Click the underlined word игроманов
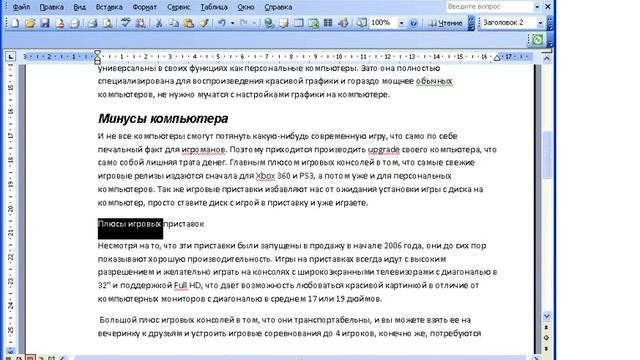The width and height of the screenshot is (640, 360). (x=203, y=150)
